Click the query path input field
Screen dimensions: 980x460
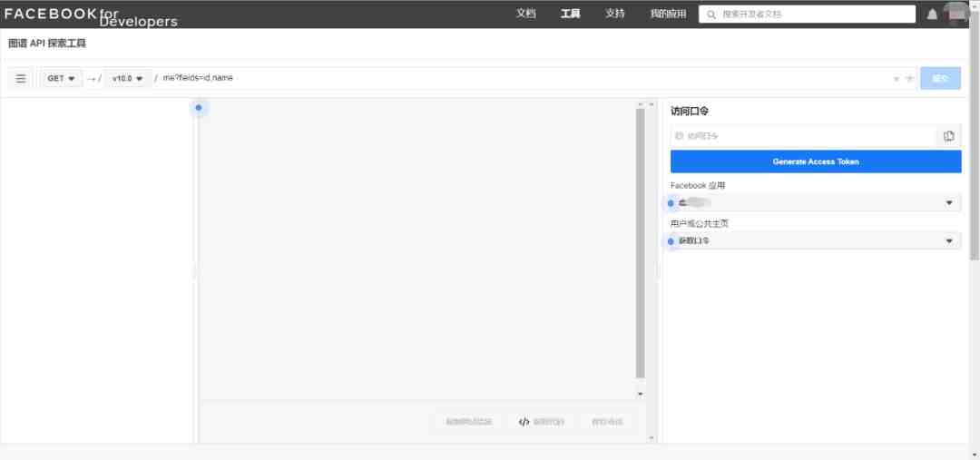point(525,79)
